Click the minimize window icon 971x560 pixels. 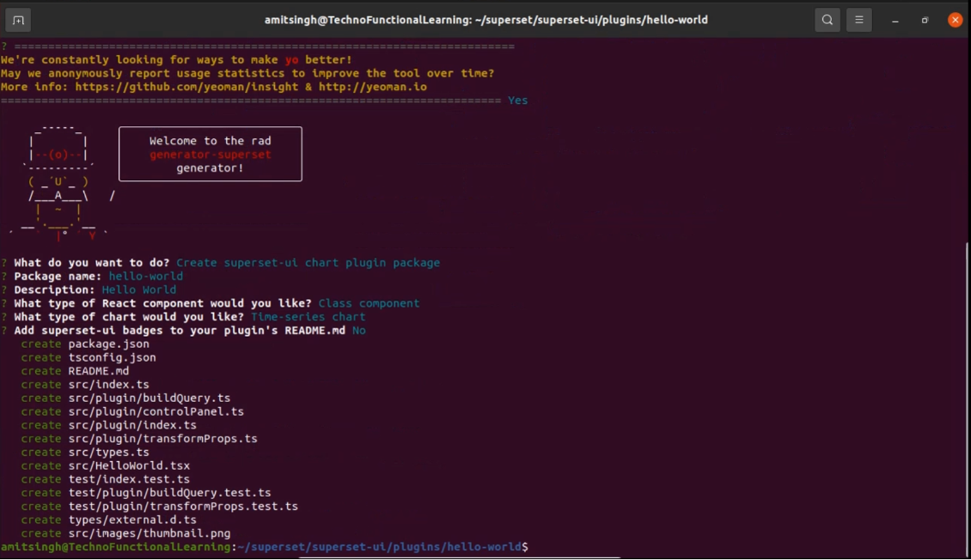[895, 19]
